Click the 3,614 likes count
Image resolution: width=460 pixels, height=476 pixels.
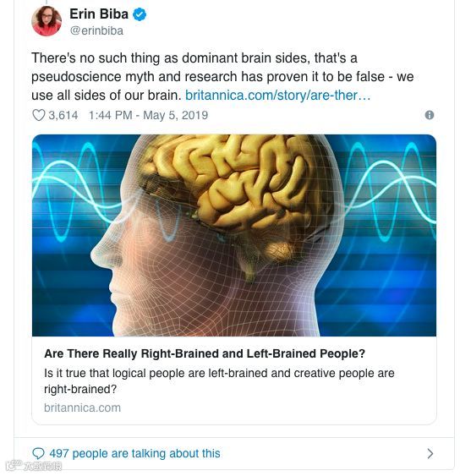coord(63,115)
